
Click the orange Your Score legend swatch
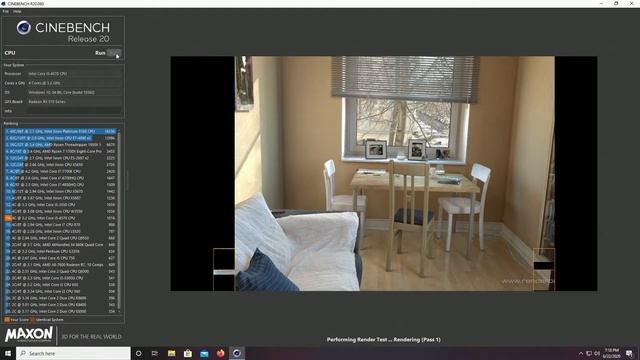(x=7, y=320)
